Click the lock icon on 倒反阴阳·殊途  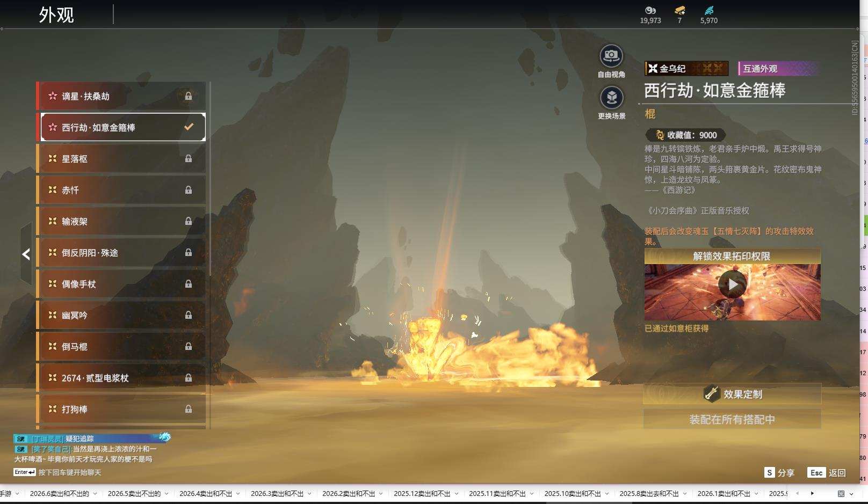pos(189,252)
